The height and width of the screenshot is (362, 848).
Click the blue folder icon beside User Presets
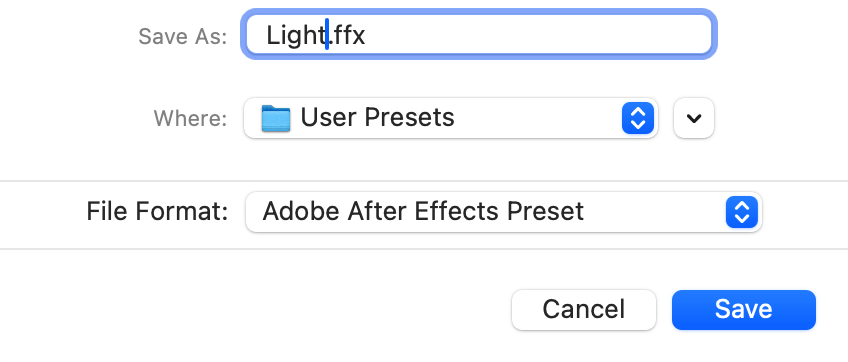[276, 118]
